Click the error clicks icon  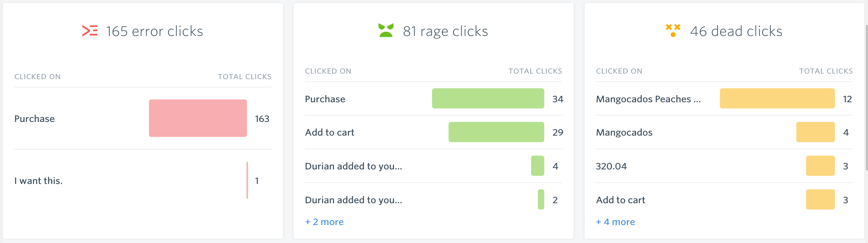click(x=90, y=31)
